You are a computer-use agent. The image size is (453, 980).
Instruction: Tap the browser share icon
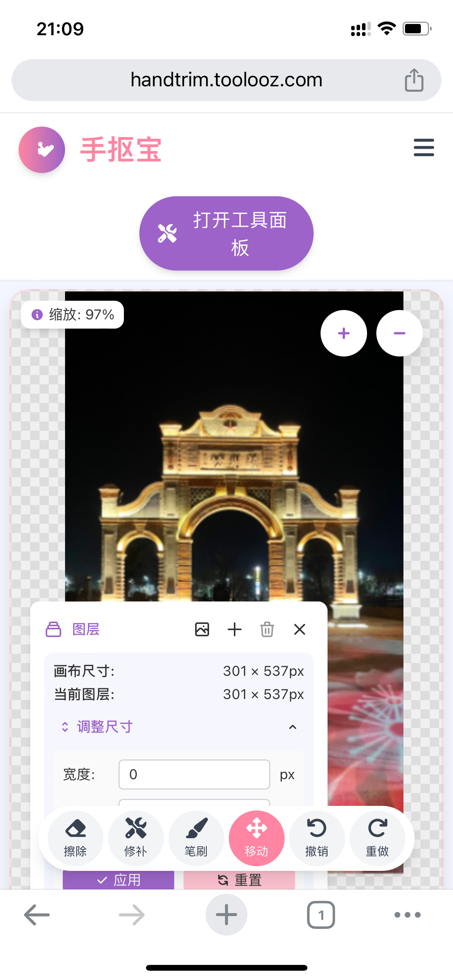pyautogui.click(x=414, y=80)
